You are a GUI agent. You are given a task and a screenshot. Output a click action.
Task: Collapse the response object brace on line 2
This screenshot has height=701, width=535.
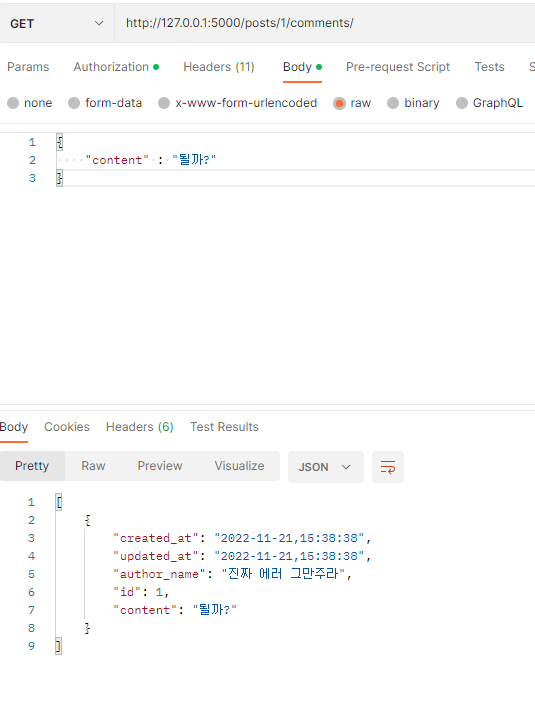pyautogui.click(x=88, y=520)
